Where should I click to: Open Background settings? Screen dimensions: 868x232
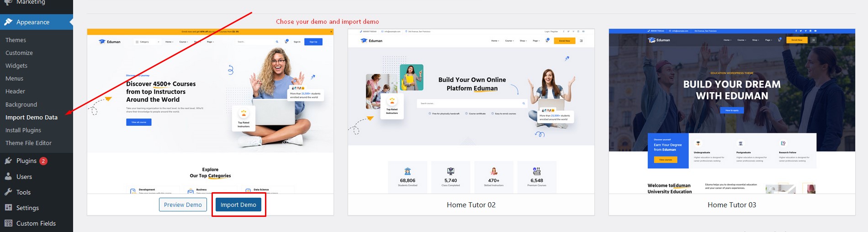point(21,105)
